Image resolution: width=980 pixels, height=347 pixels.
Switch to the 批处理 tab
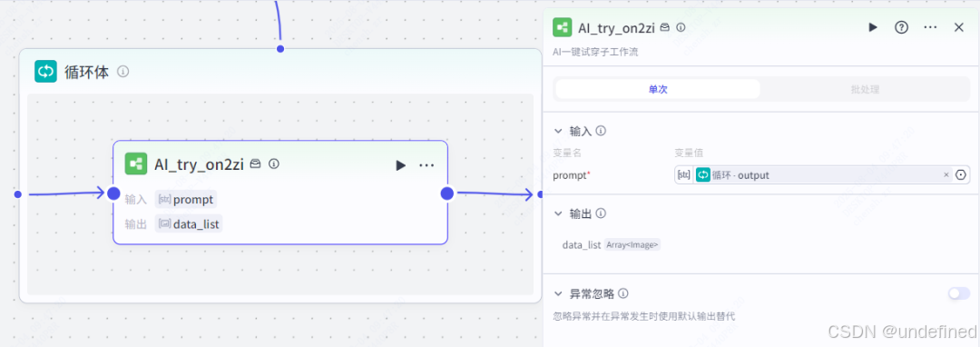click(x=865, y=89)
